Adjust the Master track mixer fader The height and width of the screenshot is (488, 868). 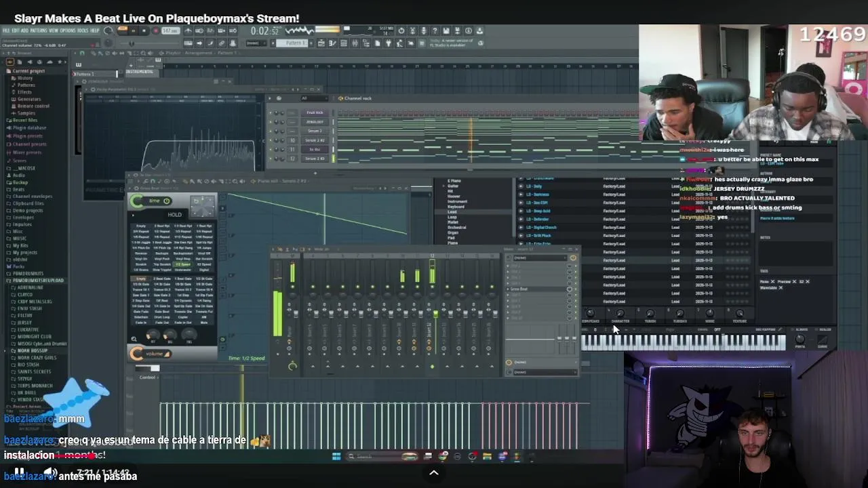coord(296,314)
